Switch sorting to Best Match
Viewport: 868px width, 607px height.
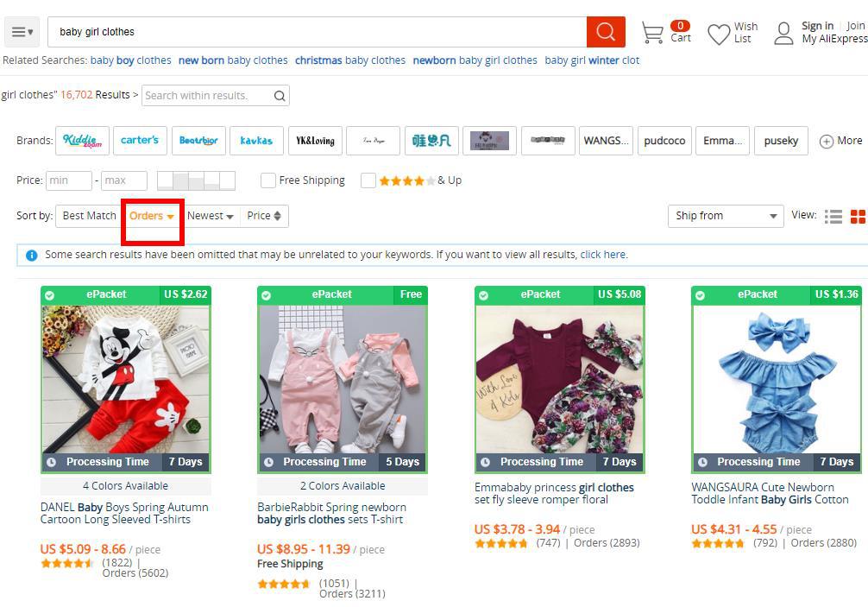coord(87,215)
